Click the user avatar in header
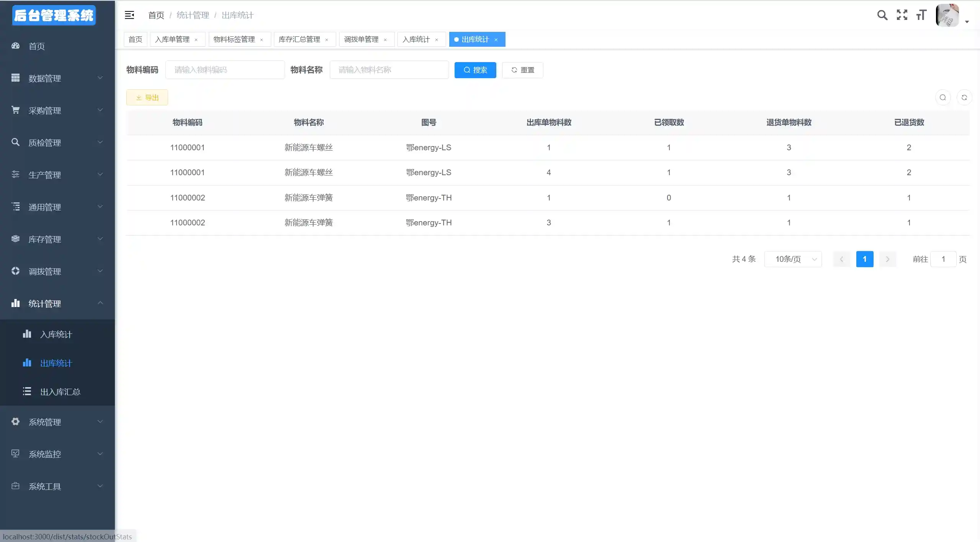 pyautogui.click(x=947, y=16)
